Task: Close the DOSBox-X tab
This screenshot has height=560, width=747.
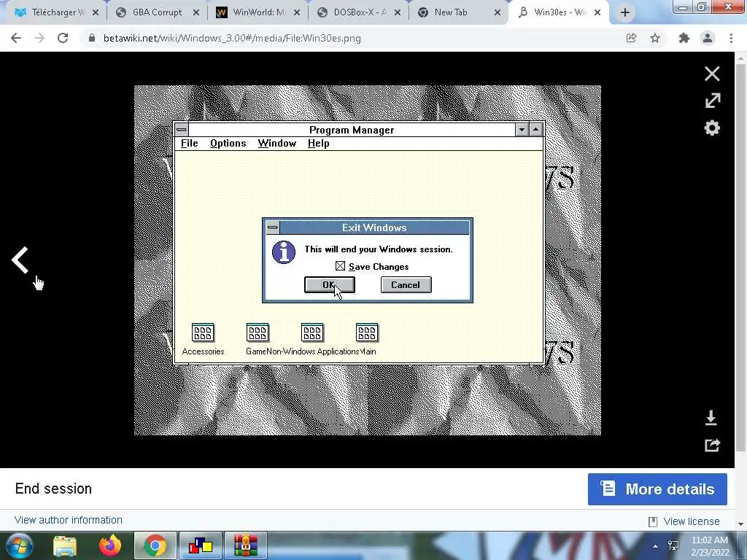Action: (398, 13)
